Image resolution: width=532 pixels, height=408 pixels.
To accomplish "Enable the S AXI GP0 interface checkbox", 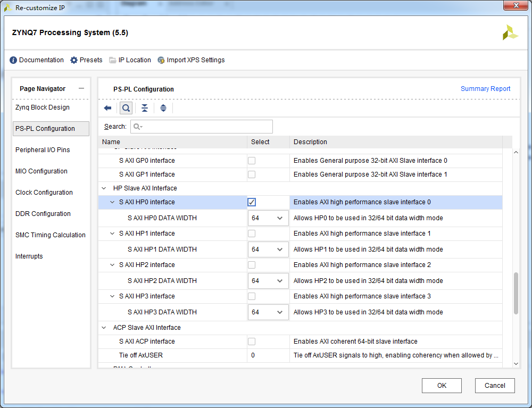I will pyautogui.click(x=252, y=161).
